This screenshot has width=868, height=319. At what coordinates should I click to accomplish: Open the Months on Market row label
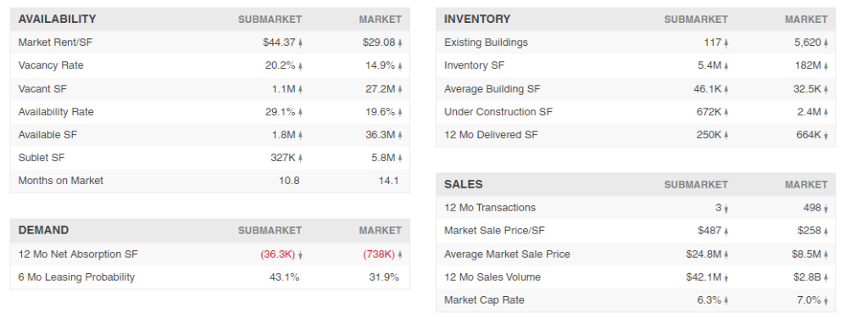[61, 181]
